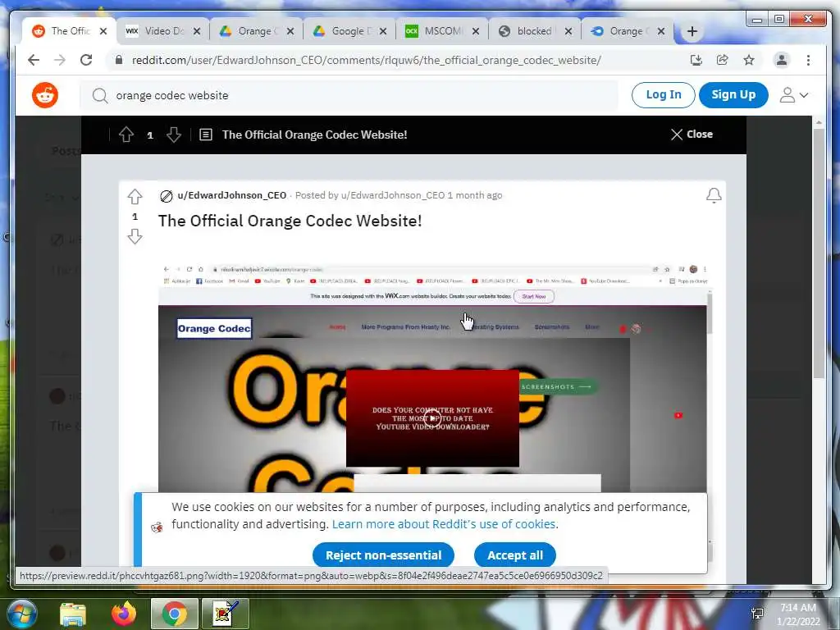The image size is (840, 630).
Task: Click the search magnifier icon
Action: (99, 95)
